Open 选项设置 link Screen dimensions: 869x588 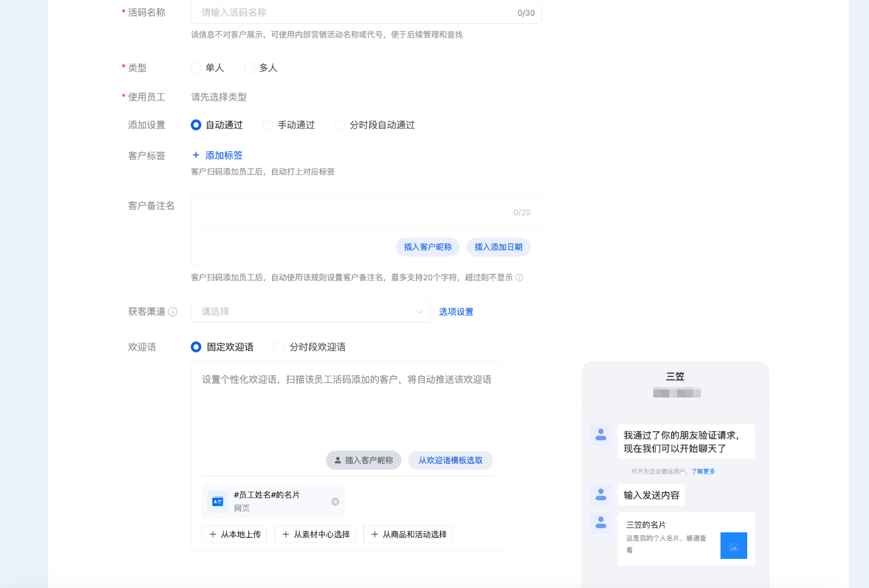(x=457, y=312)
